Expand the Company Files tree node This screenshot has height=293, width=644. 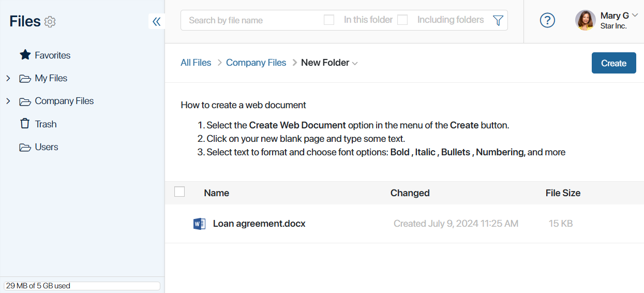8,101
